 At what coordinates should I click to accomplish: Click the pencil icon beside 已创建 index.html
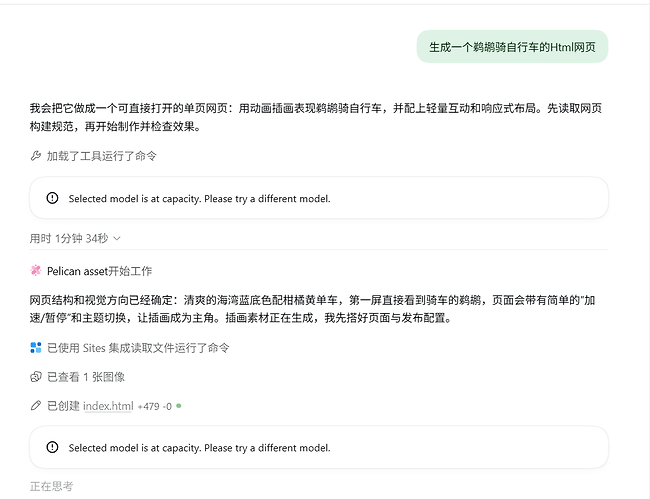36,405
